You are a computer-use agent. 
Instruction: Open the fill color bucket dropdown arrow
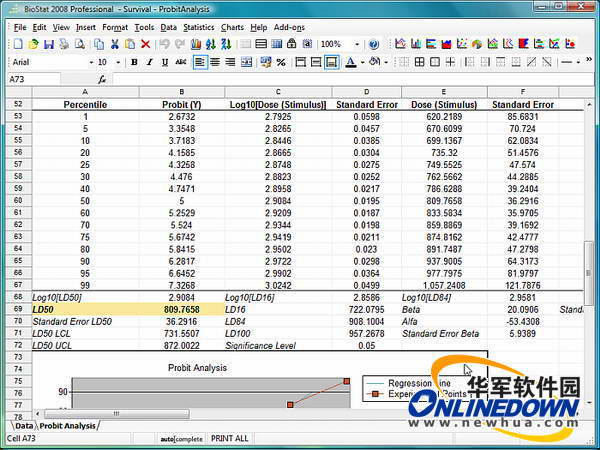click(x=386, y=62)
